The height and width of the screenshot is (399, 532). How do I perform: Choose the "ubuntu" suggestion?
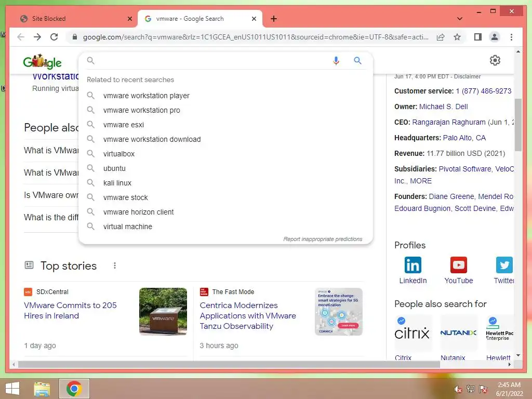click(225, 169)
